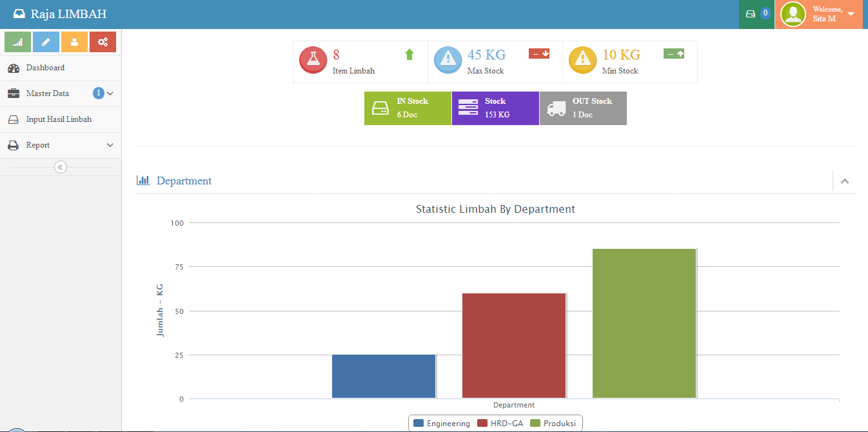Click the OUT Stock 1 Doc button
The image size is (868, 432).
[583, 108]
